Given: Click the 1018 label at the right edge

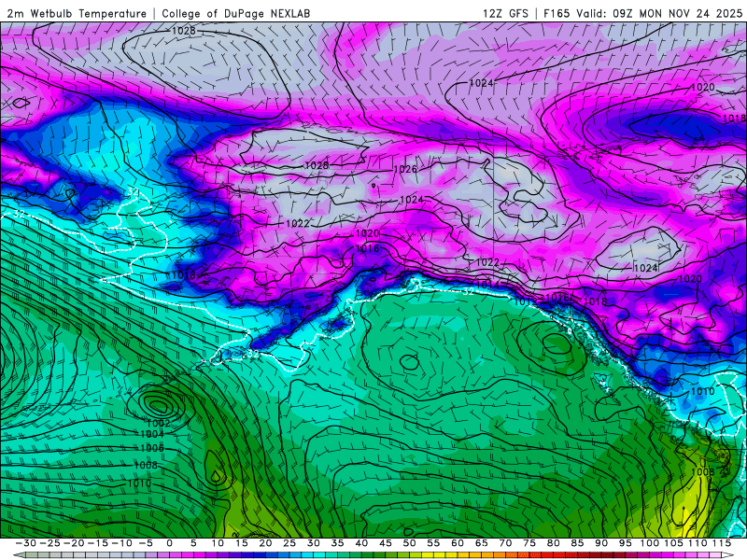Looking at the screenshot, I should click(x=734, y=119).
